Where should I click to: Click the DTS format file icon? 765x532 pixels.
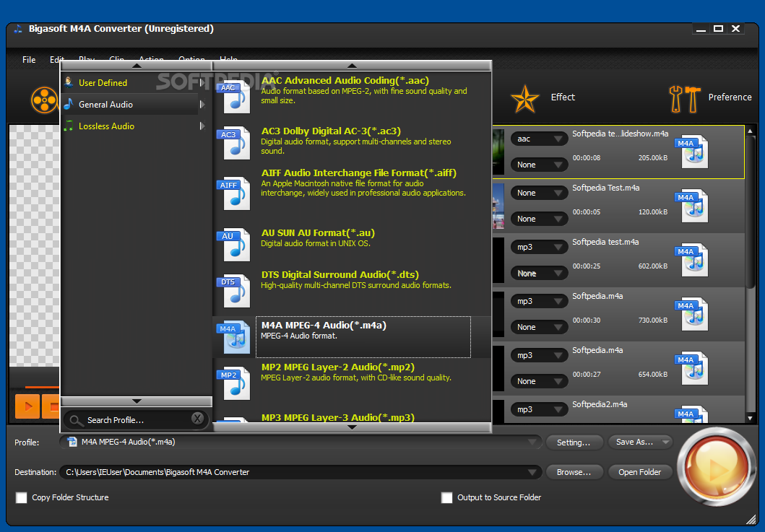point(234,291)
